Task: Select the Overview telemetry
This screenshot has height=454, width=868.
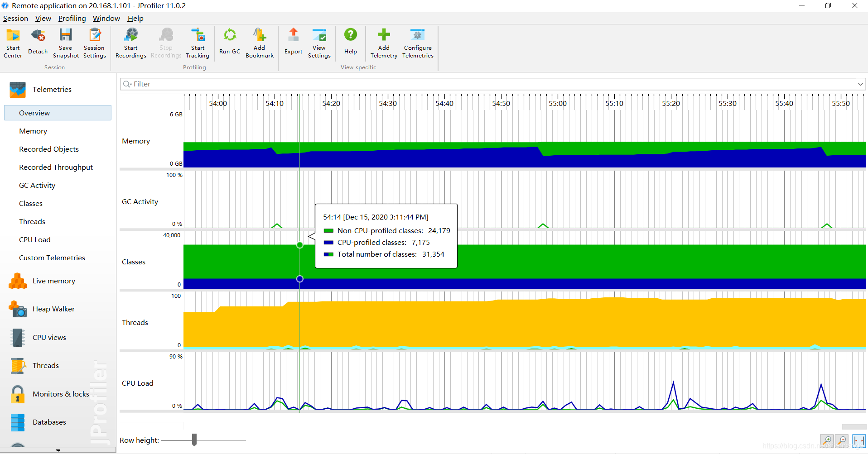Action: (x=58, y=113)
